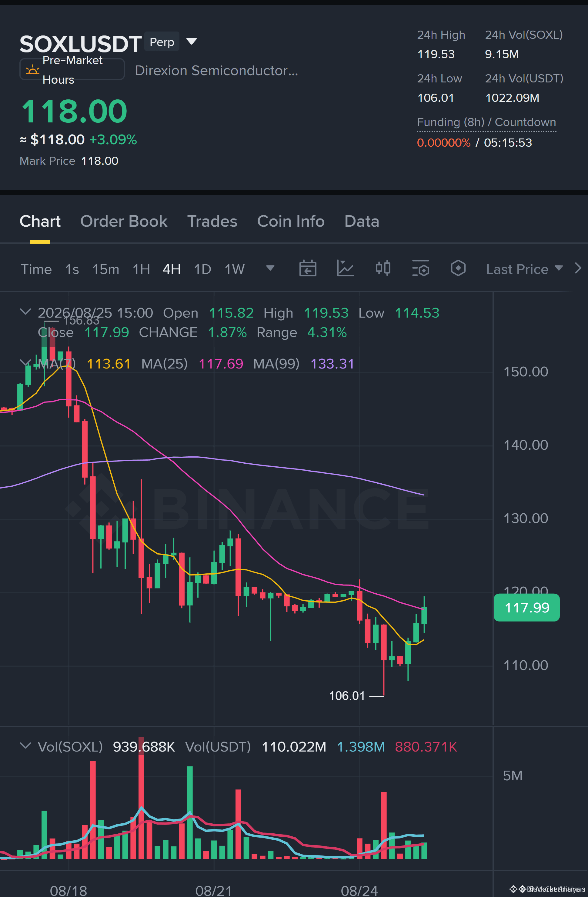Switch to the Trades tab
Image resolution: width=588 pixels, height=897 pixels.
212,221
